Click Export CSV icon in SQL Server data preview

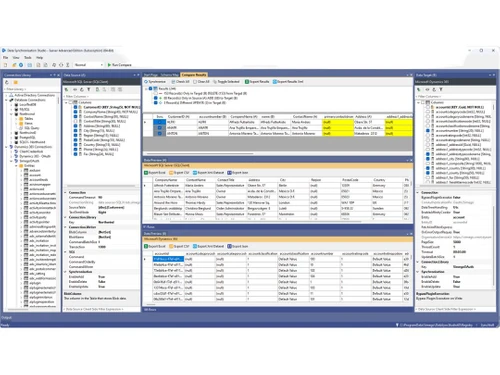pos(171,173)
